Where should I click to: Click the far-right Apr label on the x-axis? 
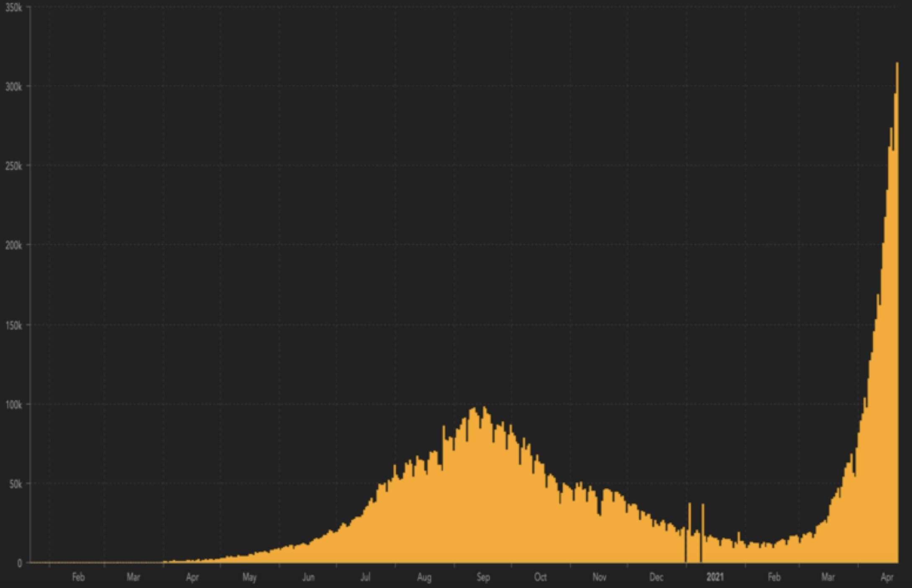click(886, 577)
